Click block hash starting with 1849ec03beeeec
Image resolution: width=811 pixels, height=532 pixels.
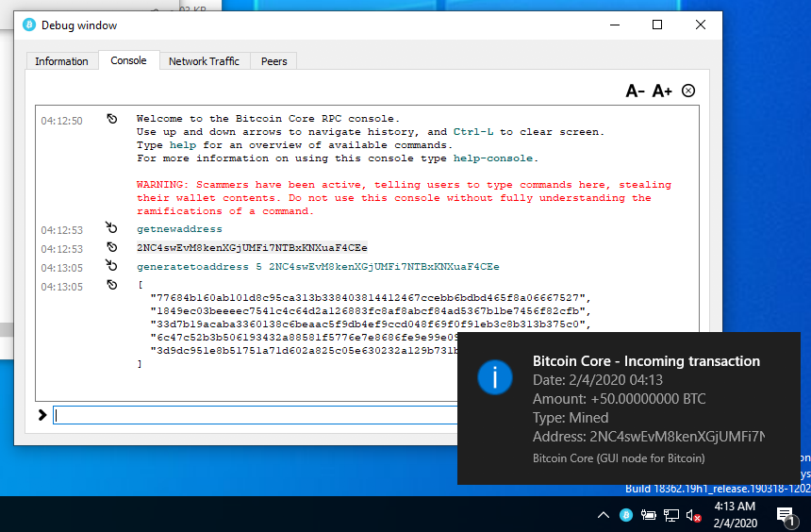click(371, 311)
